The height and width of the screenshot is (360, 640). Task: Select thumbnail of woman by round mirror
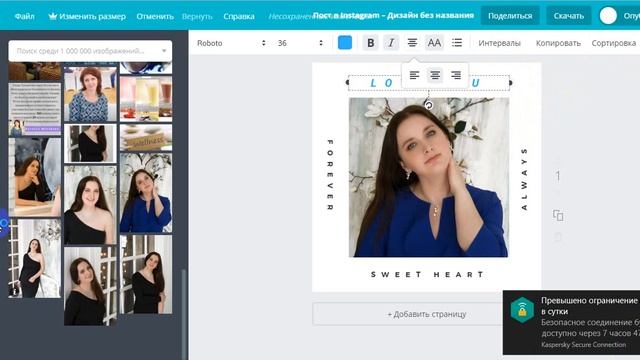click(x=35, y=177)
